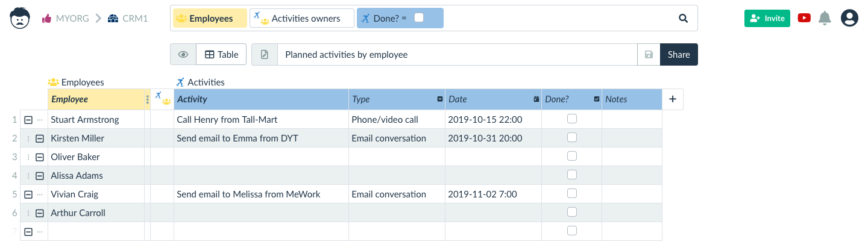Collapse the Oliver Baker row

40,157
